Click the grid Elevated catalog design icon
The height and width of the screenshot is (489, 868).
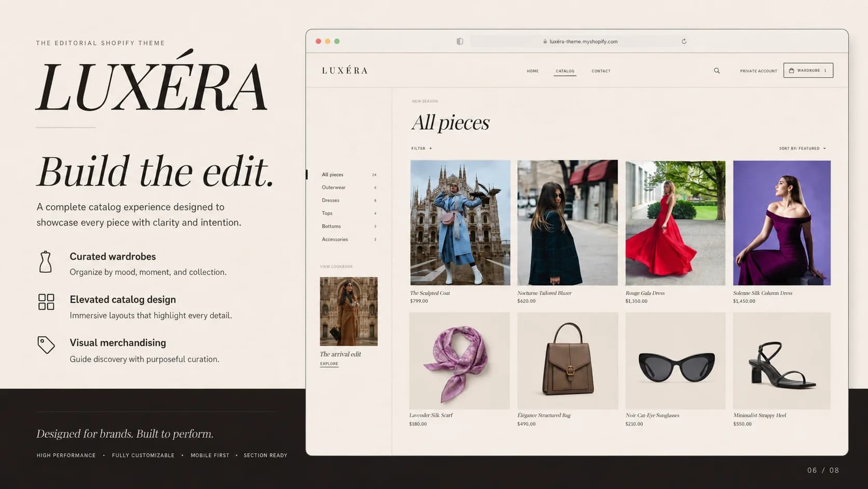pyautogui.click(x=46, y=302)
